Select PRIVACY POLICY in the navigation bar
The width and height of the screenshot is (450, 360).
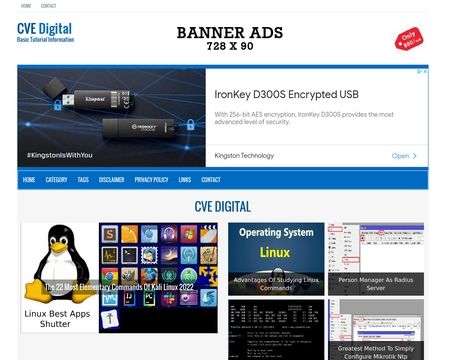(x=151, y=180)
